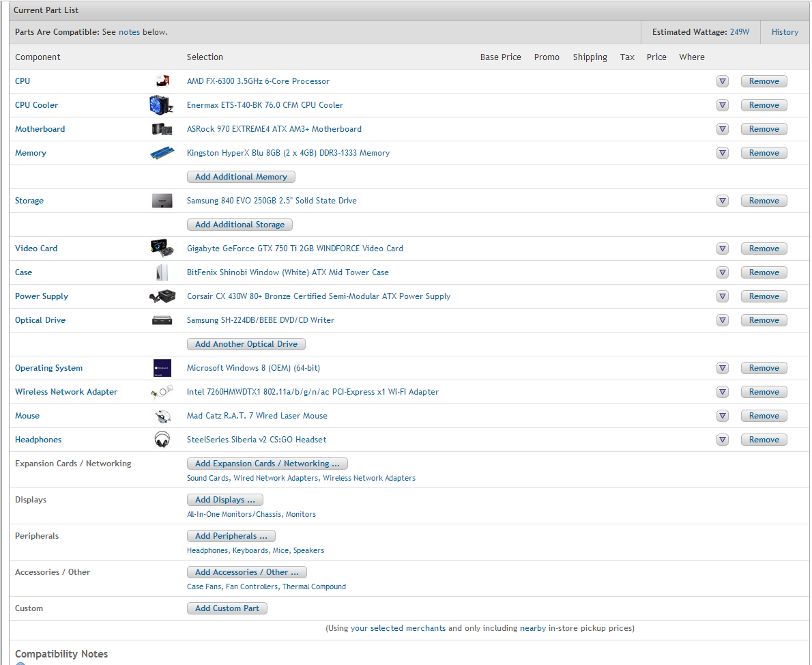
Task: Remove the Gigabyte GTX 750 Ti video card
Action: click(x=764, y=249)
